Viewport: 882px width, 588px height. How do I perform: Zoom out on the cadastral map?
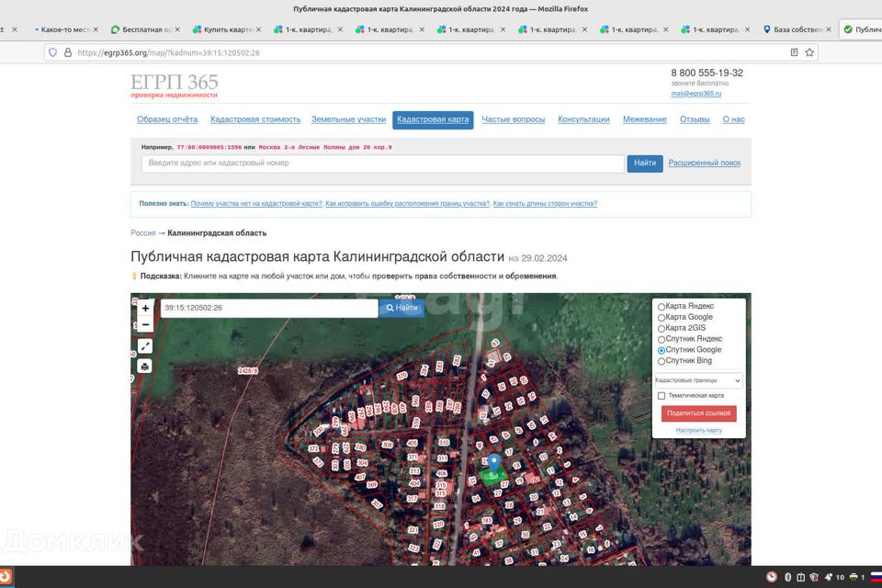tap(145, 324)
